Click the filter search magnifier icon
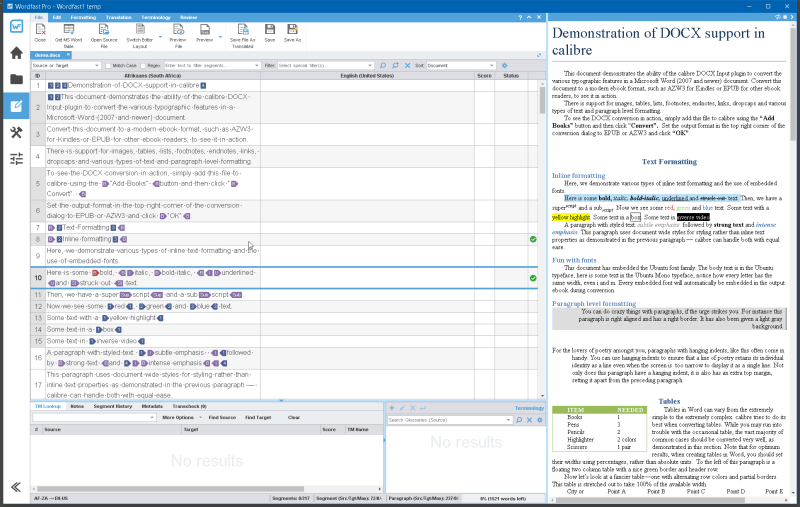Viewport: 800px width, 507px height. (383, 65)
